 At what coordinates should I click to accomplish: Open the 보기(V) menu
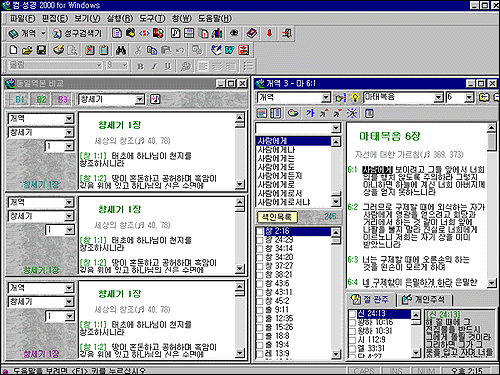(x=87, y=18)
